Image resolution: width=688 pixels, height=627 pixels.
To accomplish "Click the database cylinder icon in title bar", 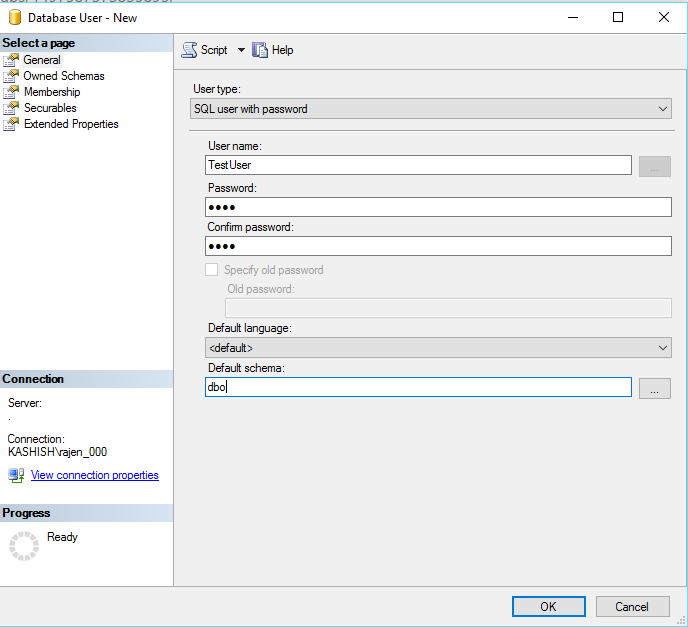I will pos(15,17).
